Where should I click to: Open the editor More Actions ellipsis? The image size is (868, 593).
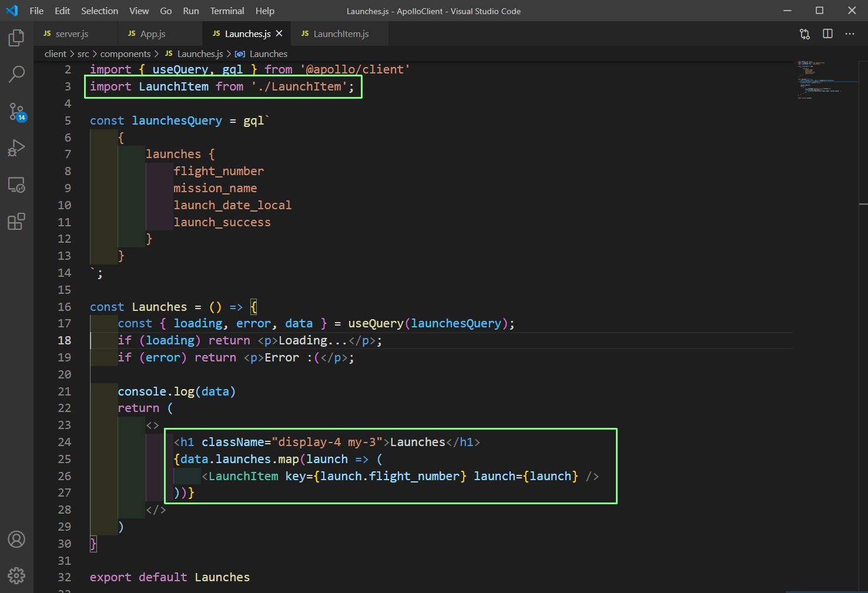coord(850,34)
